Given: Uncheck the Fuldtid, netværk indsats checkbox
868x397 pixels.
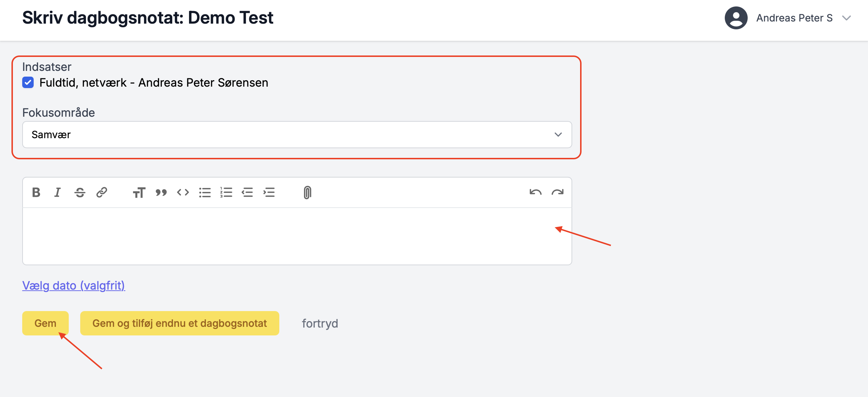Looking at the screenshot, I should coord(28,83).
